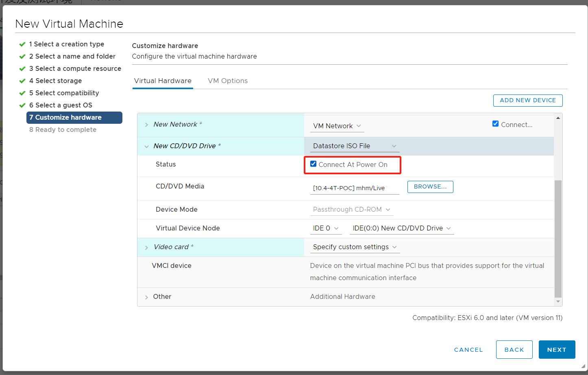Viewport: 588px width, 375px height.
Task: Click the ADD NEW DEVICE button
Action: [528, 101]
